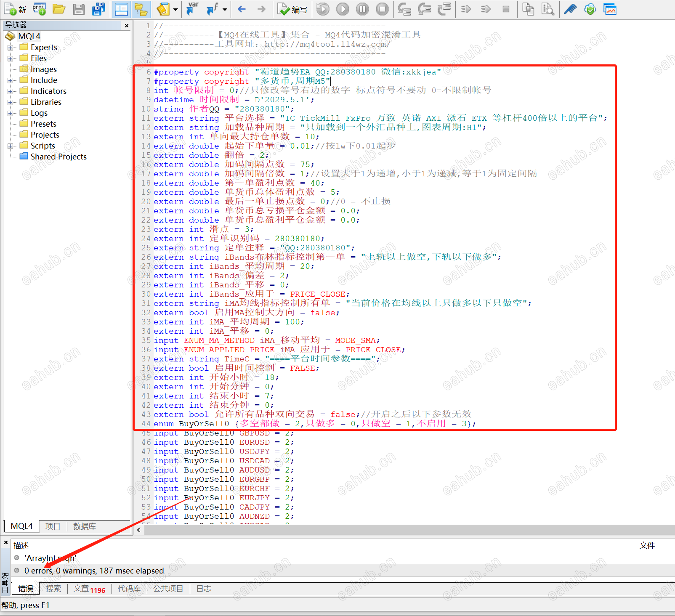Screen dimensions: 675x616
Task: Expand the Experts folder
Action: tap(10, 48)
